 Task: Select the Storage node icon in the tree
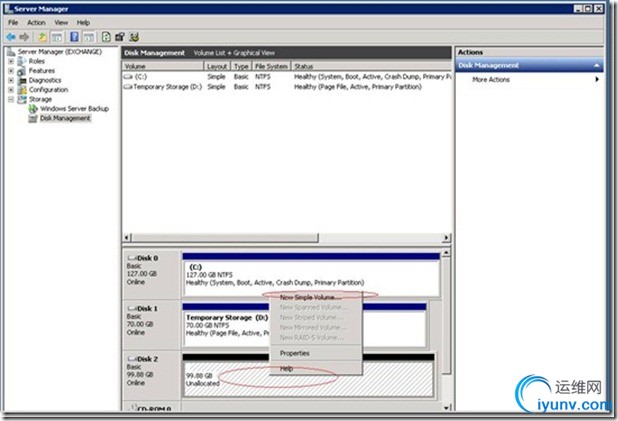tap(22, 99)
